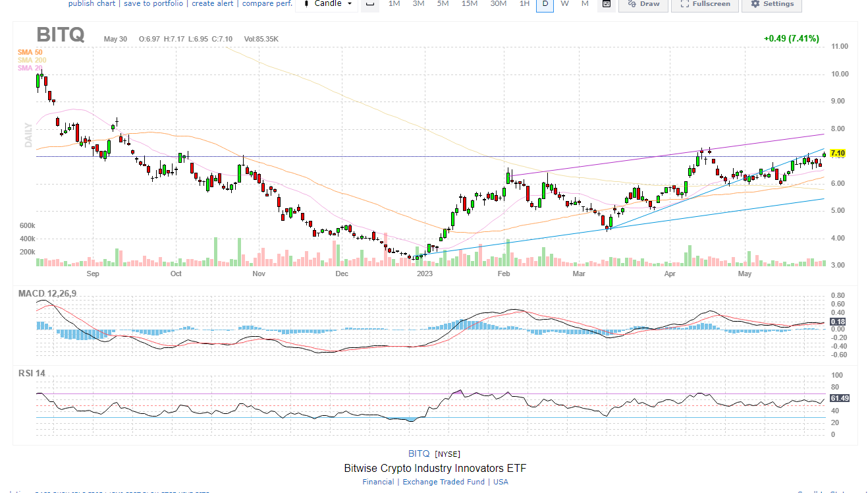The width and height of the screenshot is (868, 493).
Task: Click the BITQ ticker in chart header
Action: point(60,35)
